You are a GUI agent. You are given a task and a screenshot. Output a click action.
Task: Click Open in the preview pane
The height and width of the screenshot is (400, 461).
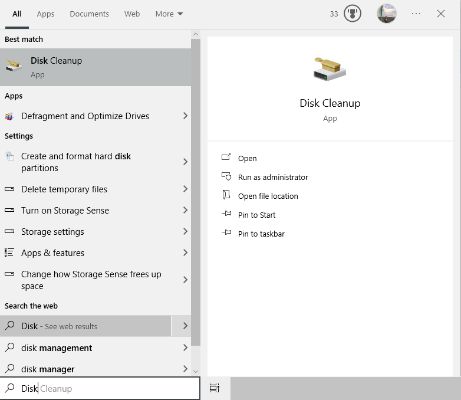pyautogui.click(x=247, y=158)
